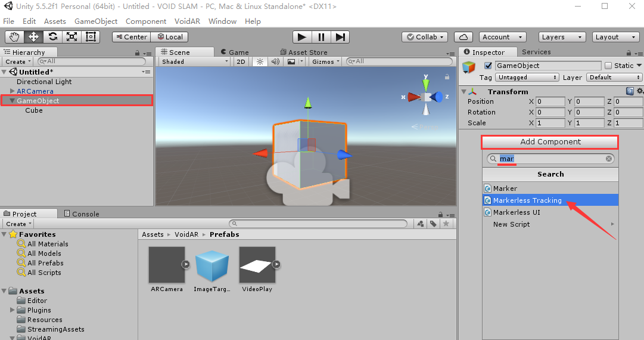
Task: Open Hierarchy Create dropdown
Action: click(x=18, y=61)
